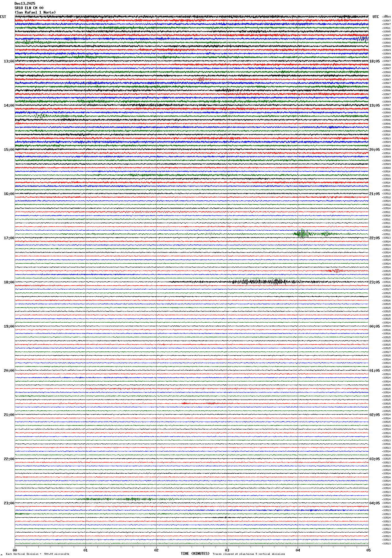392x558 pixels.
Task: Select the 13:00 CST time label
Action: coord(9,61)
